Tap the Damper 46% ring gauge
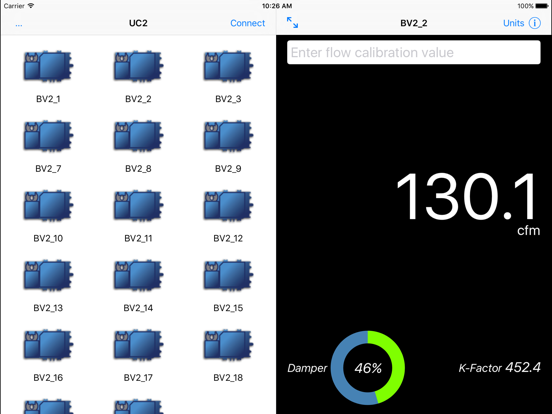 click(368, 368)
